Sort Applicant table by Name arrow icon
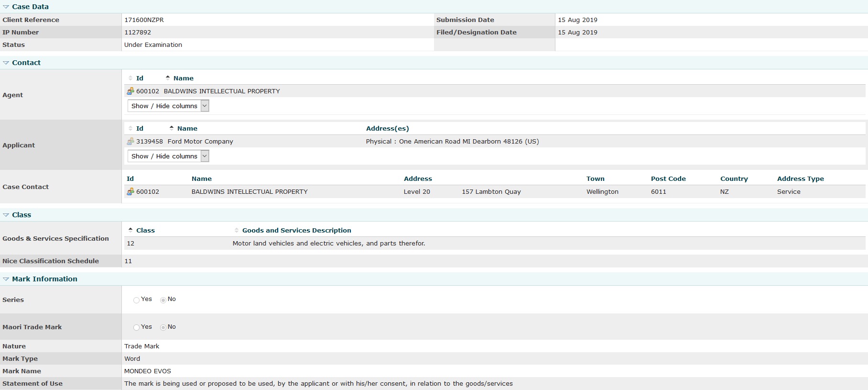This screenshot has width=868, height=390. pos(172,128)
